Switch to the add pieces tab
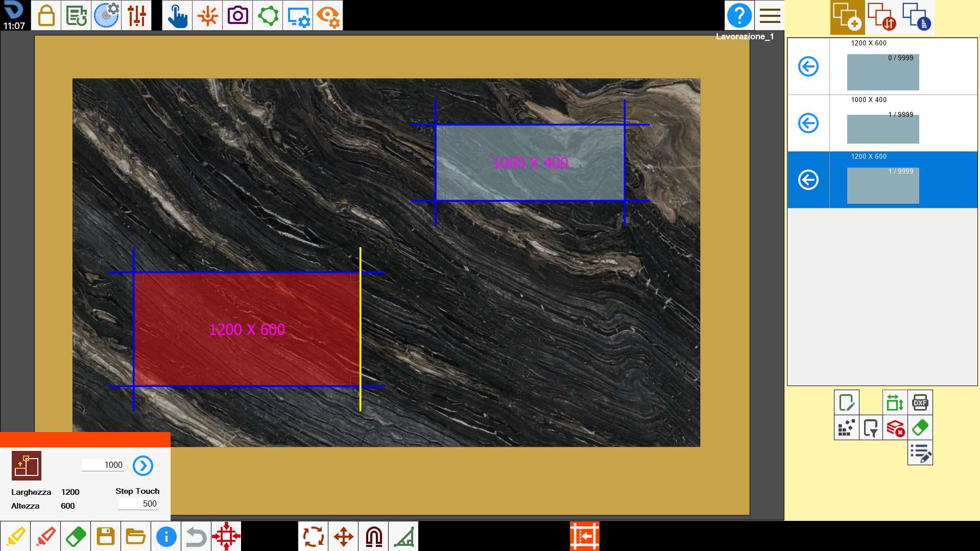Image resolution: width=980 pixels, height=551 pixels. (x=847, y=17)
